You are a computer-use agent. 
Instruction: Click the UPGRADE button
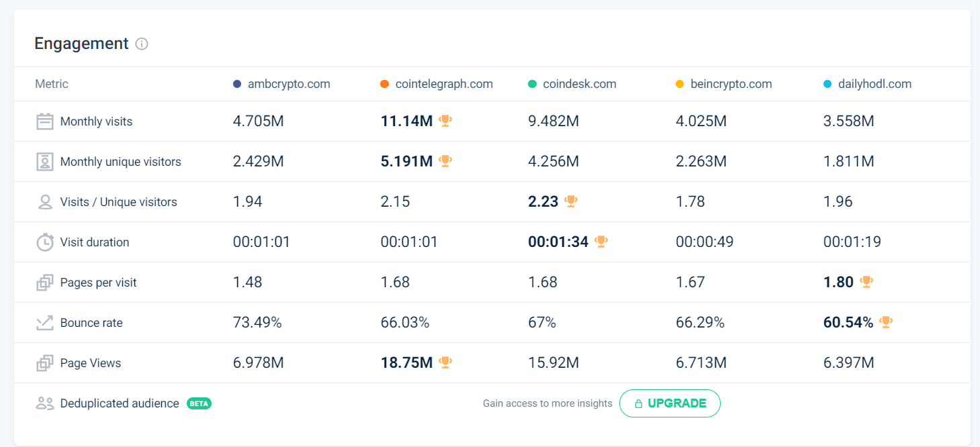click(x=670, y=403)
